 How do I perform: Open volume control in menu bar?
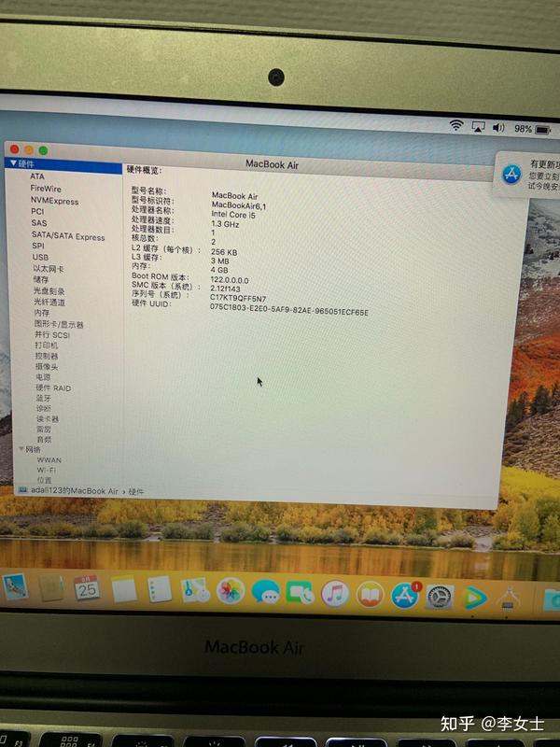click(x=498, y=128)
